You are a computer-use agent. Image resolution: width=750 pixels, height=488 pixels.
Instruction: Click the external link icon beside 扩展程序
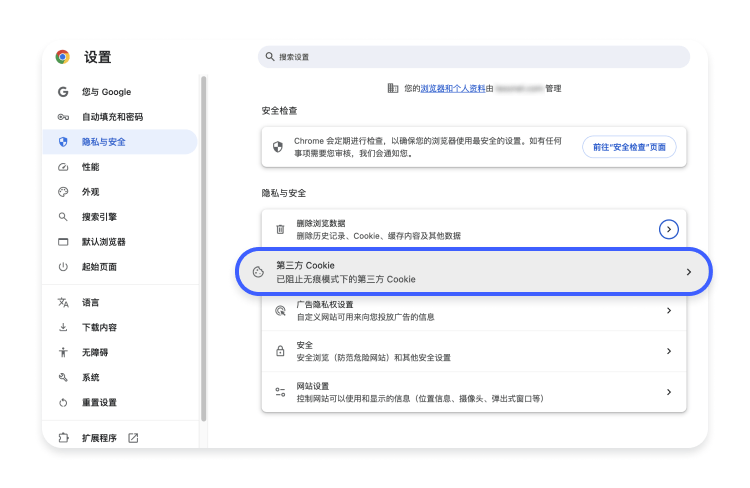tap(133, 438)
